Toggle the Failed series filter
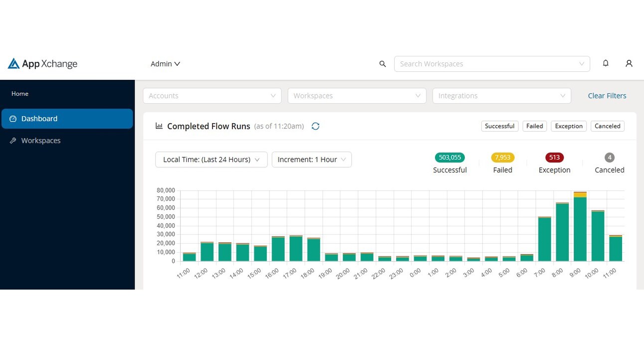 [534, 126]
